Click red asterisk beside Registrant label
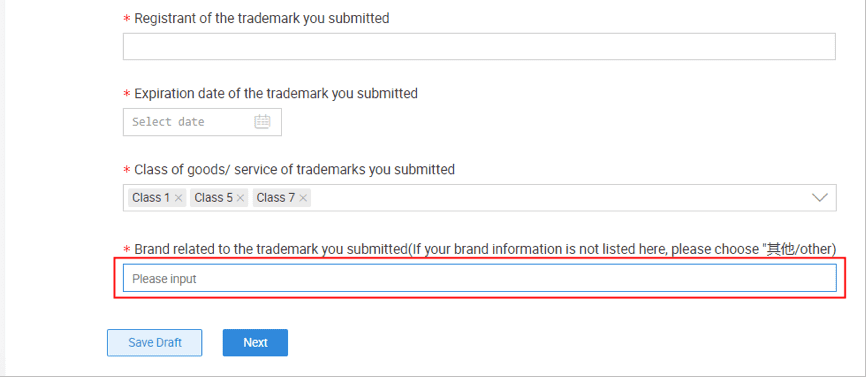Viewport: 866px width, 377px height. 126,19
